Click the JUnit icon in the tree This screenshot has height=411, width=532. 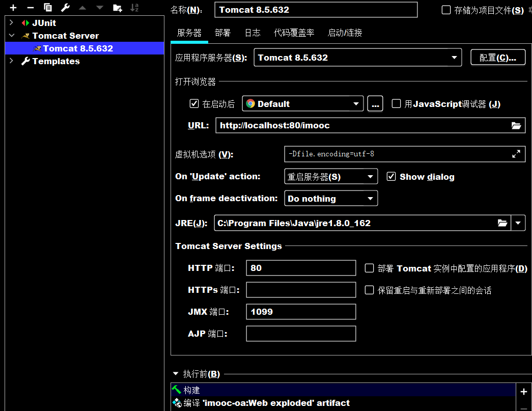(x=25, y=23)
